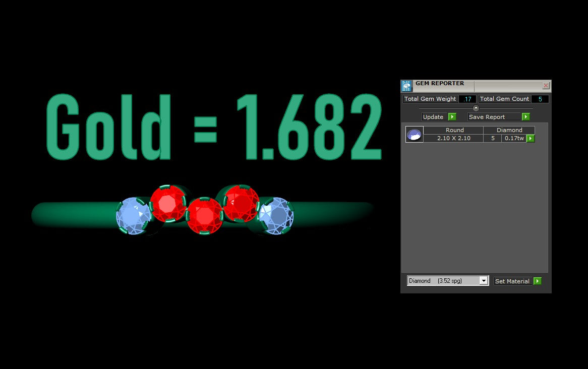Click the Diamond material cell

click(509, 130)
